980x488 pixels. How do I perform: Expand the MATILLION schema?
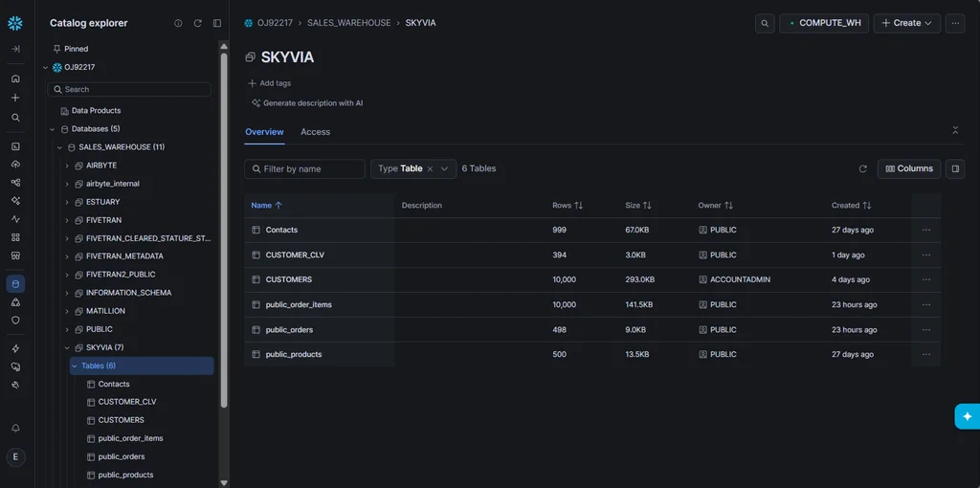(x=67, y=311)
